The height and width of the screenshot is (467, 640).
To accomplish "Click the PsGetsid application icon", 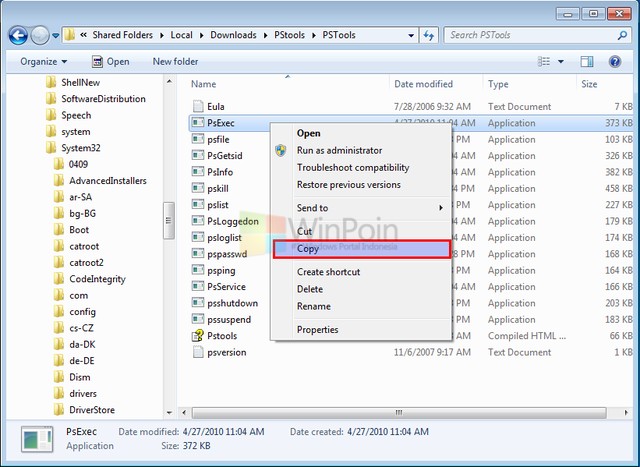I will (198, 156).
